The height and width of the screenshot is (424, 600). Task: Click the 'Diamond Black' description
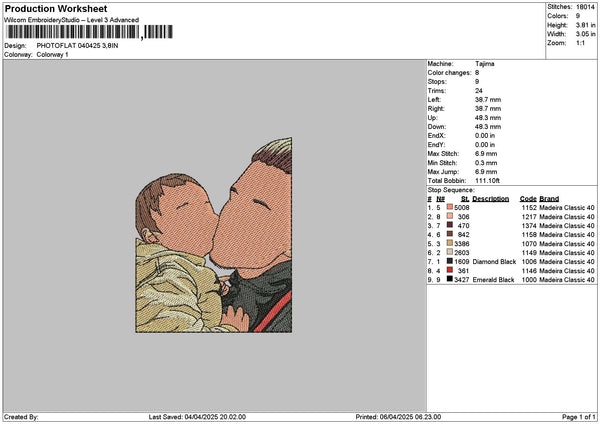494,262
